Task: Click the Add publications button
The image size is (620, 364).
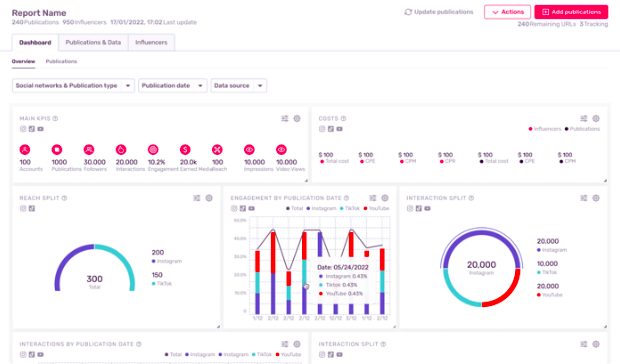Action: (571, 12)
